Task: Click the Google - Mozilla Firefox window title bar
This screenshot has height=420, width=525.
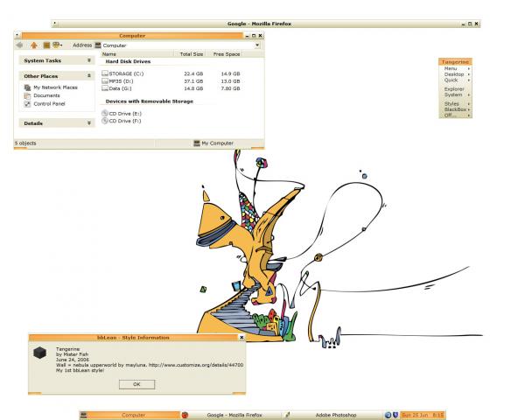Action: pos(260,24)
